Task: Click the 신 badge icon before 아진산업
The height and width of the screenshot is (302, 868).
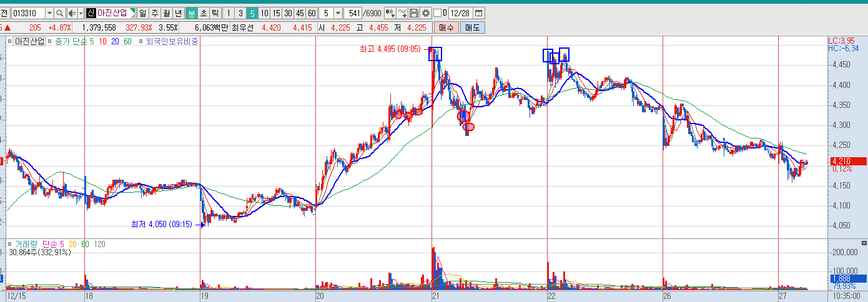Action: point(91,13)
